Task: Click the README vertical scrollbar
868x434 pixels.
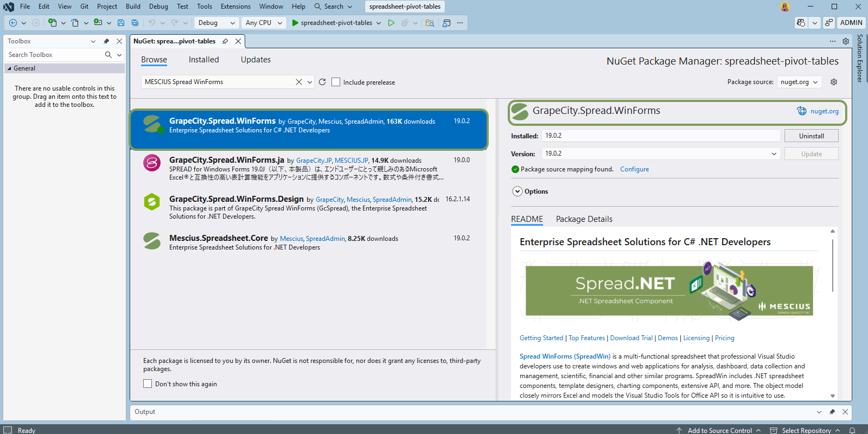Action: point(833,266)
